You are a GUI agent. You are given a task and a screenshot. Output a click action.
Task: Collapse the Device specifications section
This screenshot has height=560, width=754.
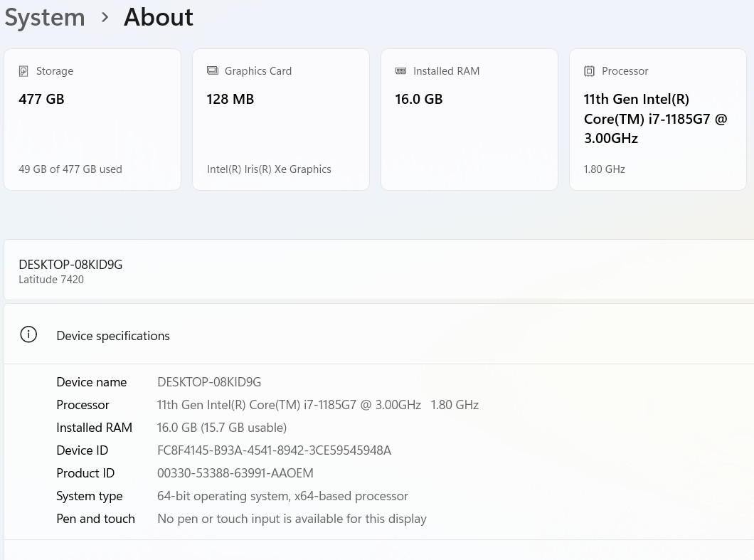[379, 334]
